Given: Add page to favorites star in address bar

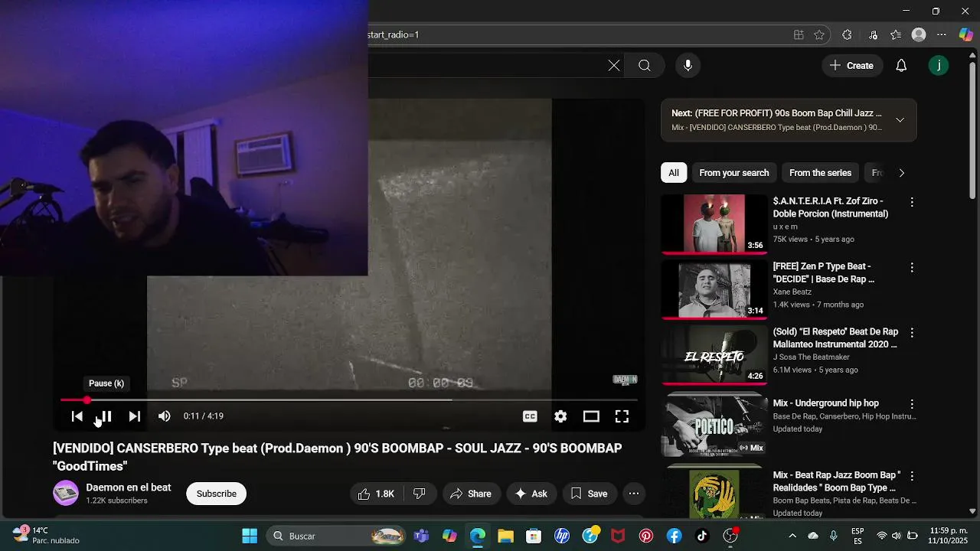Looking at the screenshot, I should 819,34.
